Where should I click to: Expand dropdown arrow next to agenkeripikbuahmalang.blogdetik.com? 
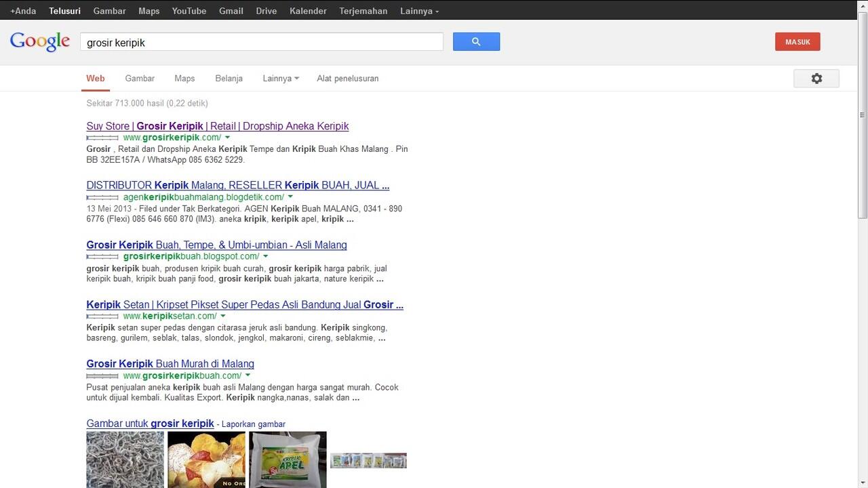pyautogui.click(x=291, y=197)
